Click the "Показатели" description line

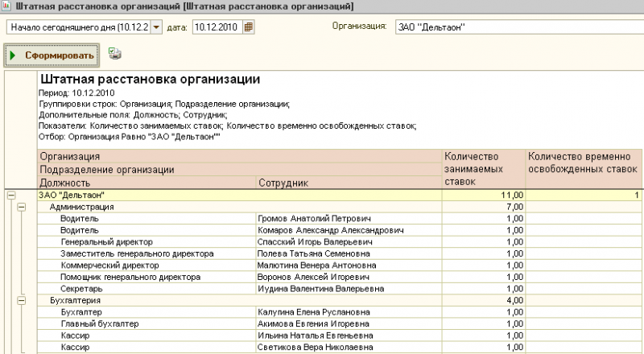pyautogui.click(x=228, y=126)
